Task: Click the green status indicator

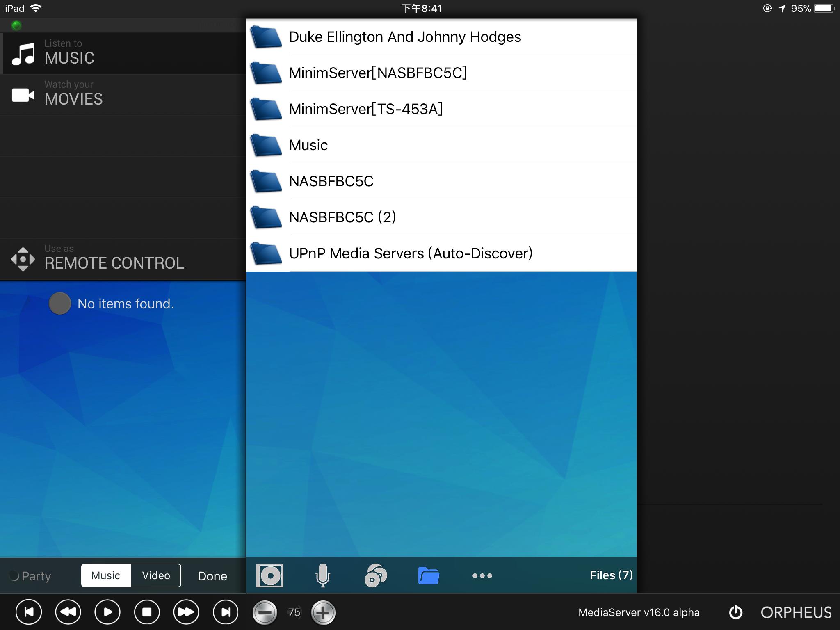Action: point(16,25)
